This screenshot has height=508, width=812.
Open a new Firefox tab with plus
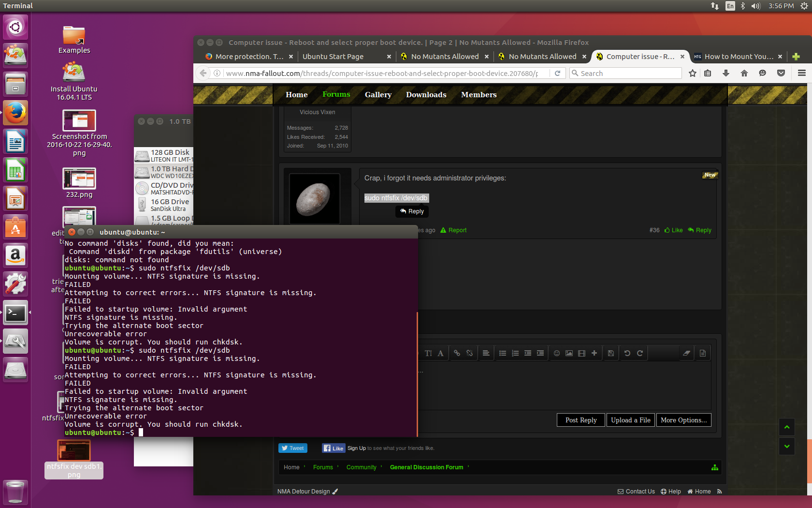tap(796, 57)
